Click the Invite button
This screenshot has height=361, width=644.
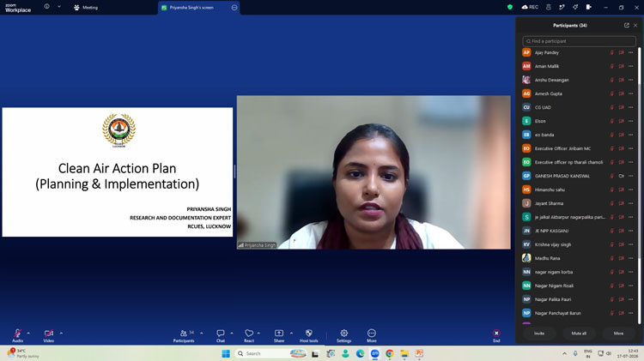pyautogui.click(x=539, y=333)
